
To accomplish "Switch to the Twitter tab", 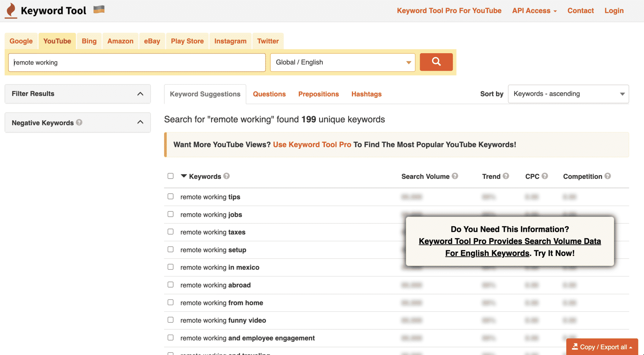I will 268,41.
